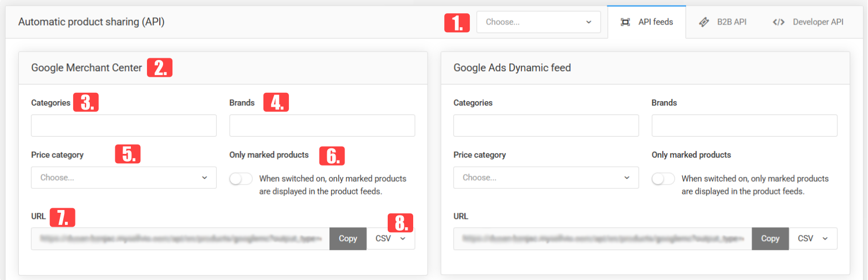Open the top Choose... dropdown in header

[539, 22]
